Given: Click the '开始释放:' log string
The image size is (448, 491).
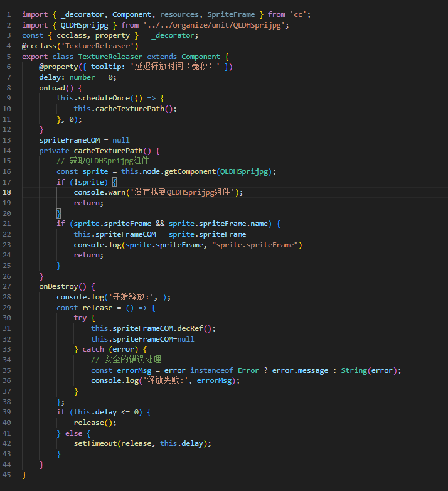Looking at the screenshot, I should pos(131,297).
